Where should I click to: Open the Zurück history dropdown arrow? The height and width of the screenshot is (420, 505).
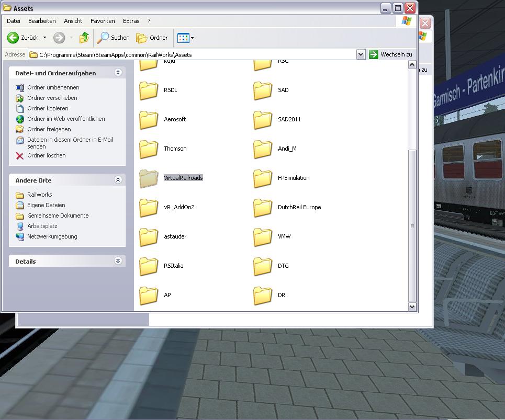(x=44, y=38)
